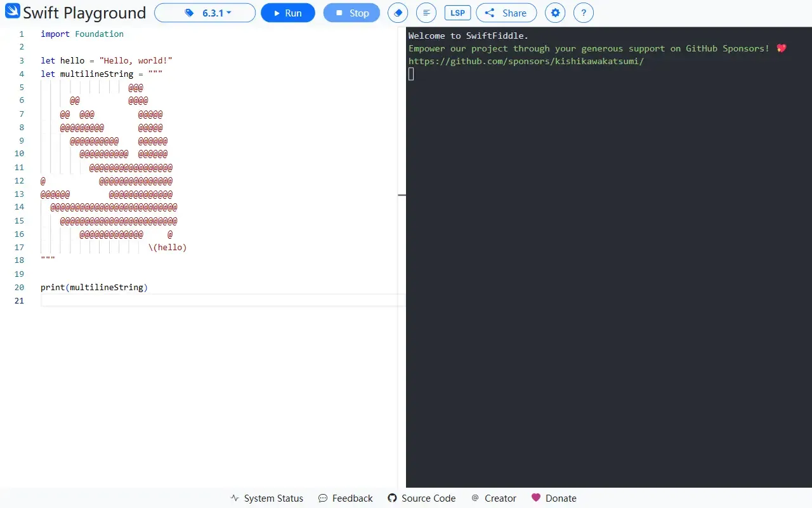
Task: Click the "Hello, world!" string literal
Action: pyautogui.click(x=136, y=61)
